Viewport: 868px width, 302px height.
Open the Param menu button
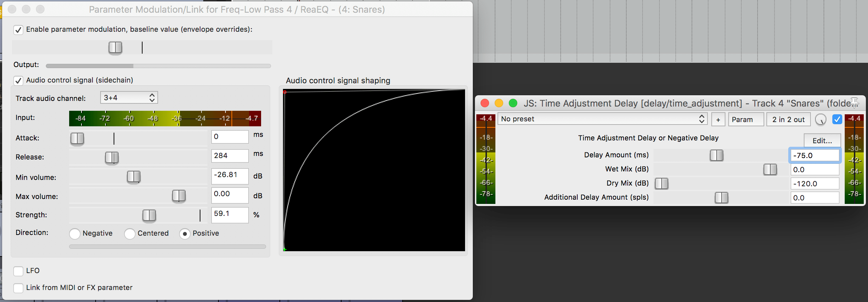(x=746, y=120)
